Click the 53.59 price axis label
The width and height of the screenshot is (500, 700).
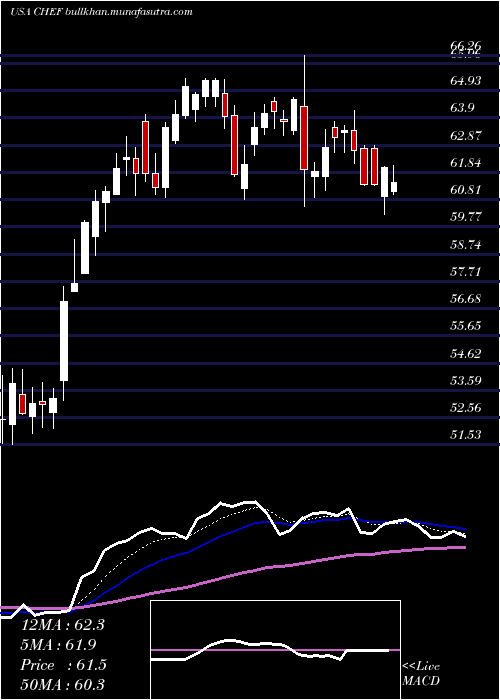coord(466,381)
